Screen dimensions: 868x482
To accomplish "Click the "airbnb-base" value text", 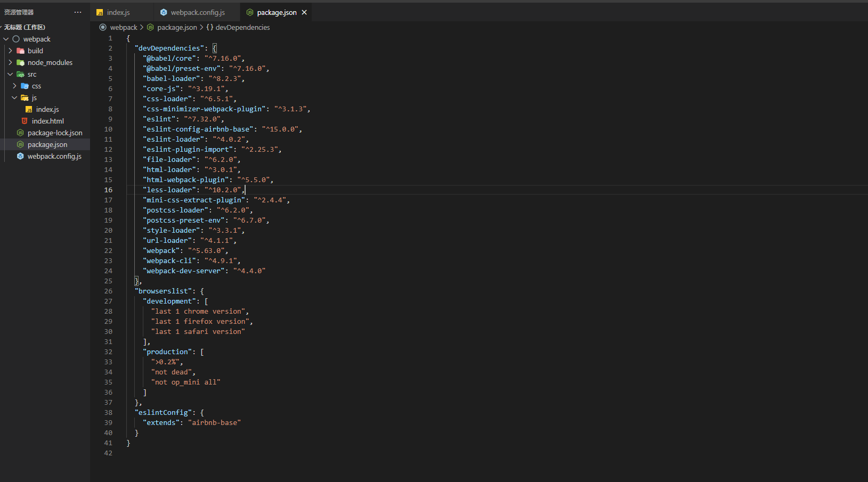I will click(214, 422).
